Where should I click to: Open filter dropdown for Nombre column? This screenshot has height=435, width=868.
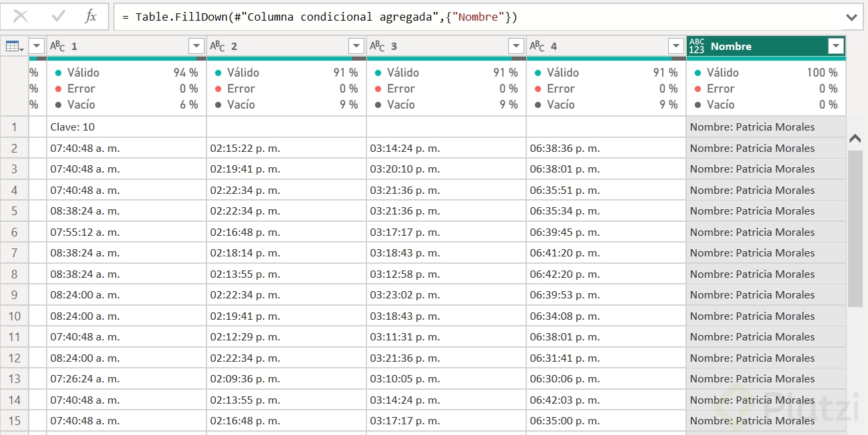coord(836,46)
